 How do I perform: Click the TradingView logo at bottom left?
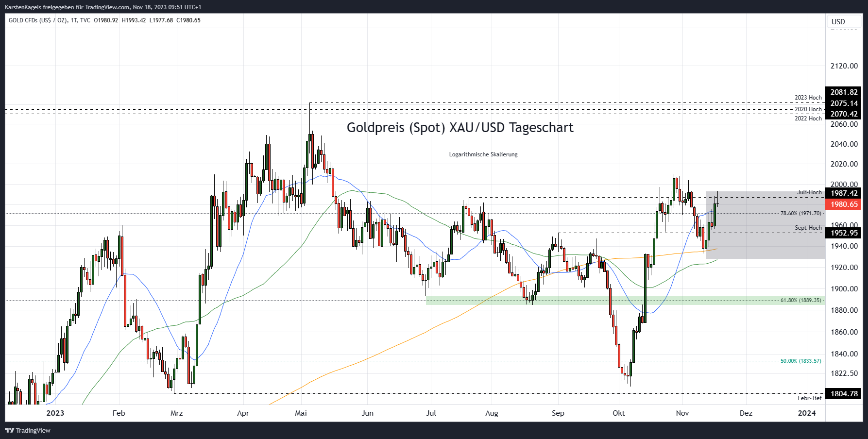point(28,430)
